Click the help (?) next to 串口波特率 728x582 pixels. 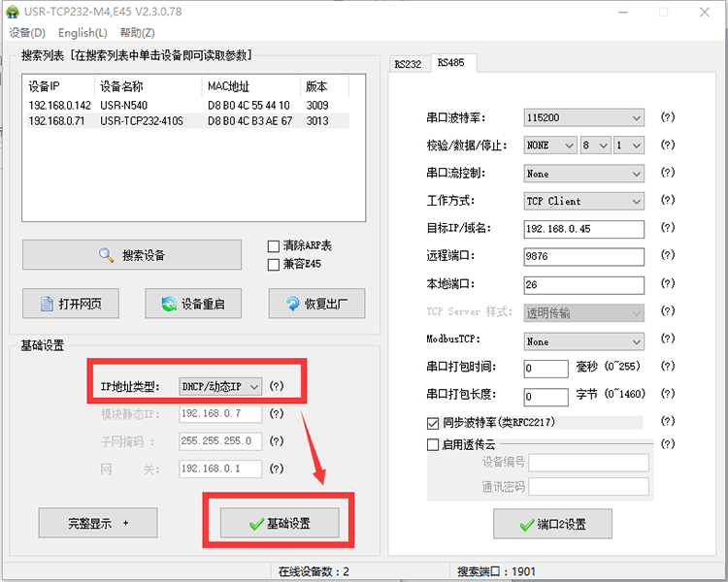coord(667,117)
